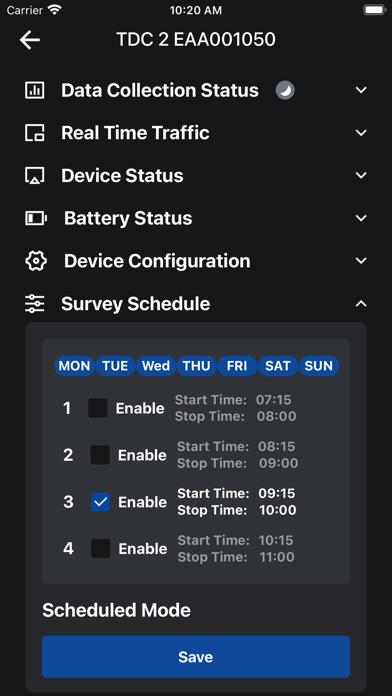The image size is (392, 696).
Task: Enable schedule slot 4 checkbox
Action: (x=100, y=549)
